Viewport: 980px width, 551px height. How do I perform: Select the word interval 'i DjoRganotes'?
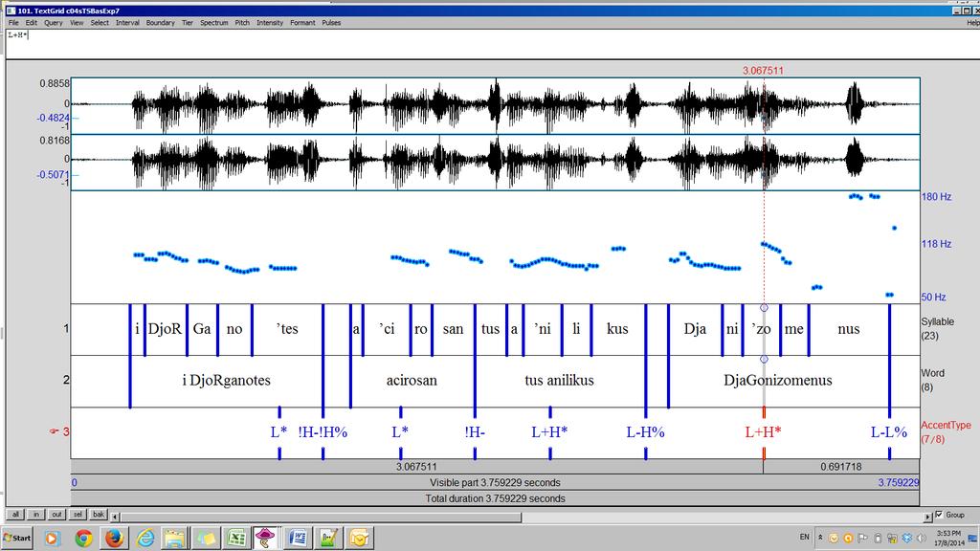[226, 381]
